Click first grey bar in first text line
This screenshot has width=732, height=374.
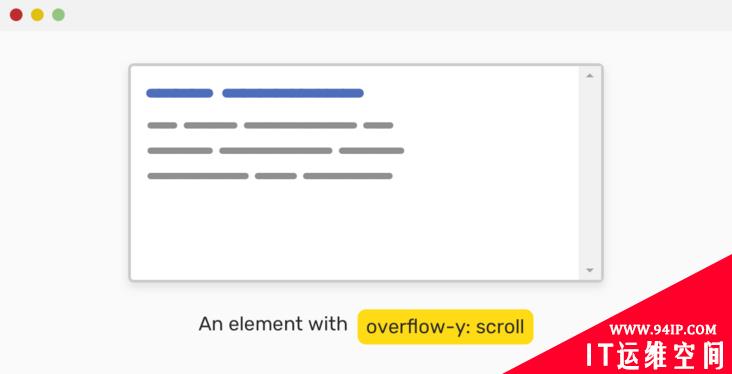[162, 125]
